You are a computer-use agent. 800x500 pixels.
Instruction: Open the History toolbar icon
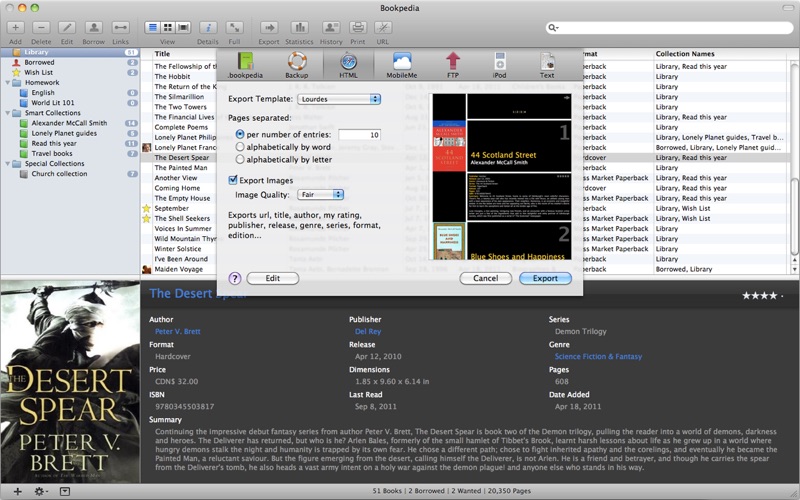(330, 27)
